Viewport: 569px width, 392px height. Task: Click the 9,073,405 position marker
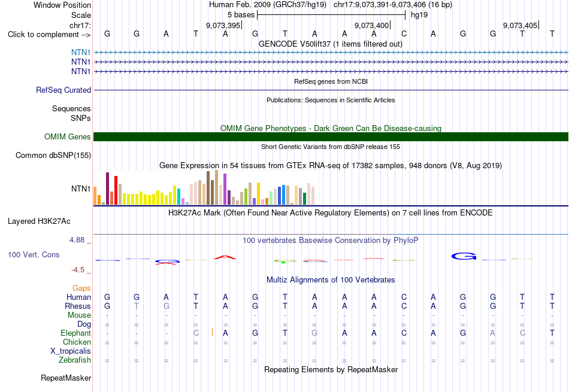[x=520, y=25]
